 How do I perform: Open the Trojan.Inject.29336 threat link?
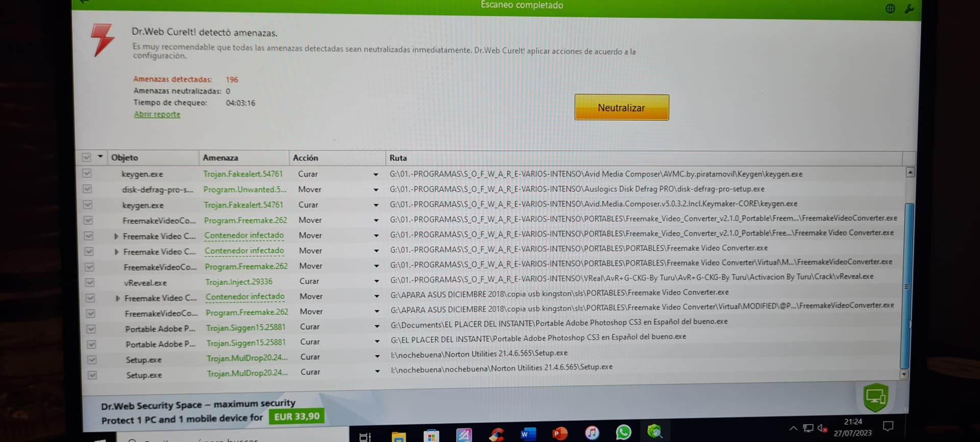(x=239, y=282)
